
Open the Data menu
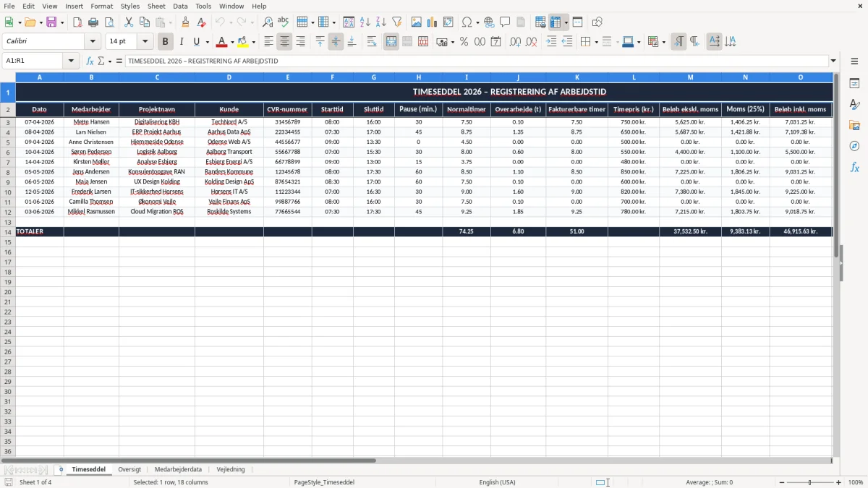click(180, 6)
